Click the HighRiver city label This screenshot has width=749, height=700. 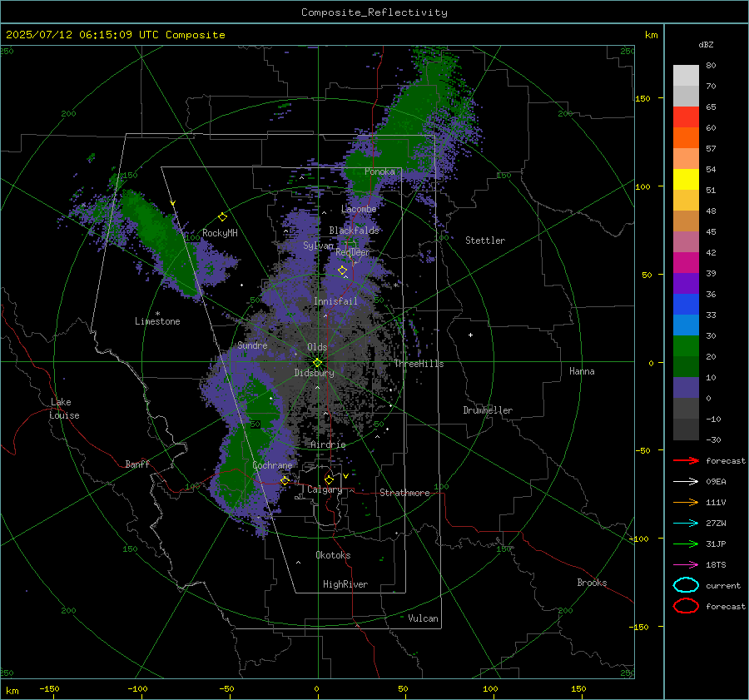pos(345,584)
